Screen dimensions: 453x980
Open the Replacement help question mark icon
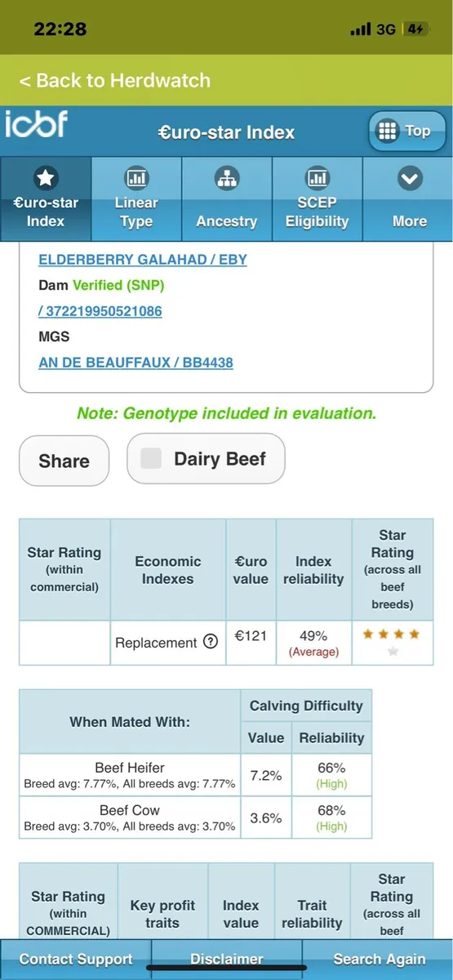210,642
